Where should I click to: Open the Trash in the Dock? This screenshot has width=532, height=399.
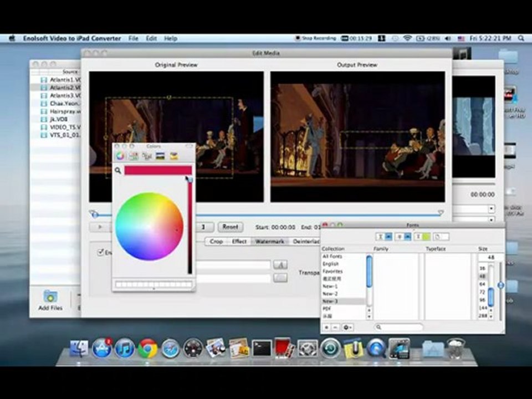[x=456, y=349]
